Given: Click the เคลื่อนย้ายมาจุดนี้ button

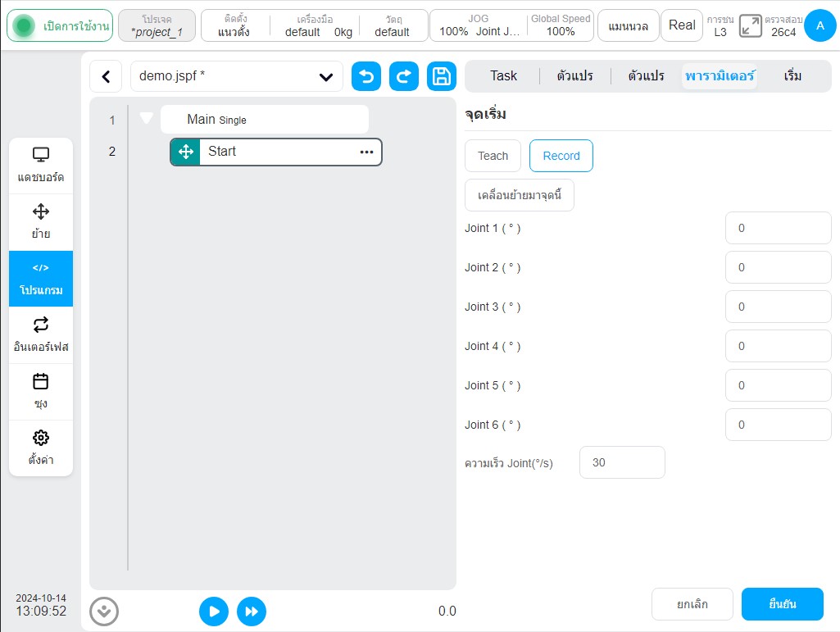Looking at the screenshot, I should [x=519, y=195].
